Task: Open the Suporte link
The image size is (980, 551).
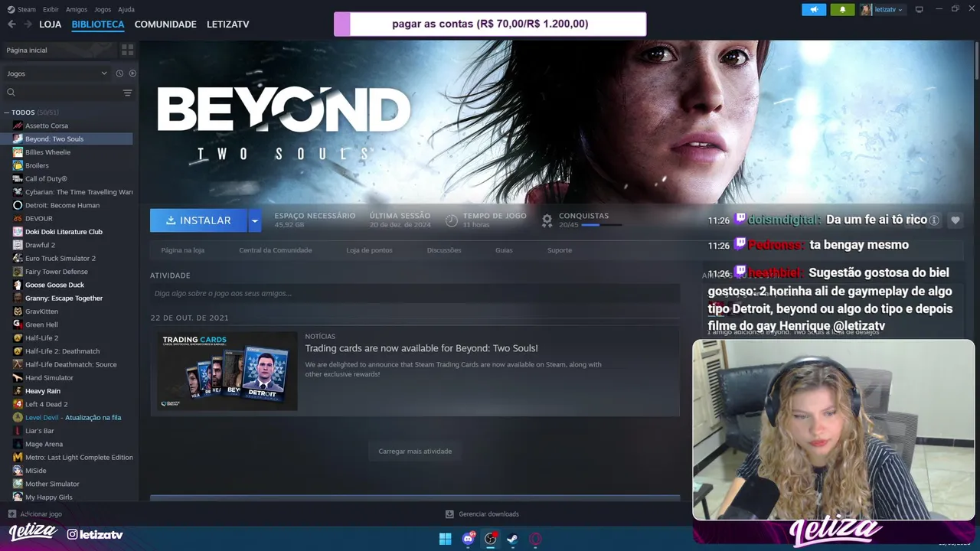Action: coord(560,250)
